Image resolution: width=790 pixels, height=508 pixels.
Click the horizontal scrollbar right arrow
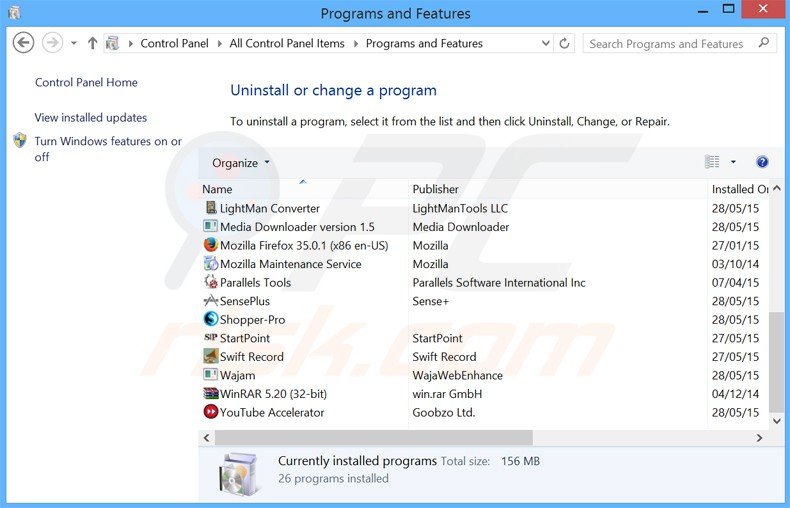pos(759,437)
